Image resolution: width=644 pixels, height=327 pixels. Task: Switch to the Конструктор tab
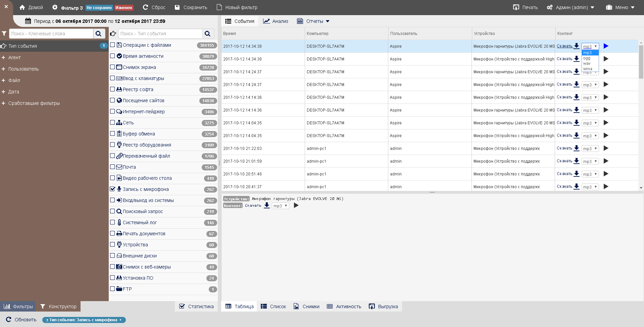[x=58, y=306]
